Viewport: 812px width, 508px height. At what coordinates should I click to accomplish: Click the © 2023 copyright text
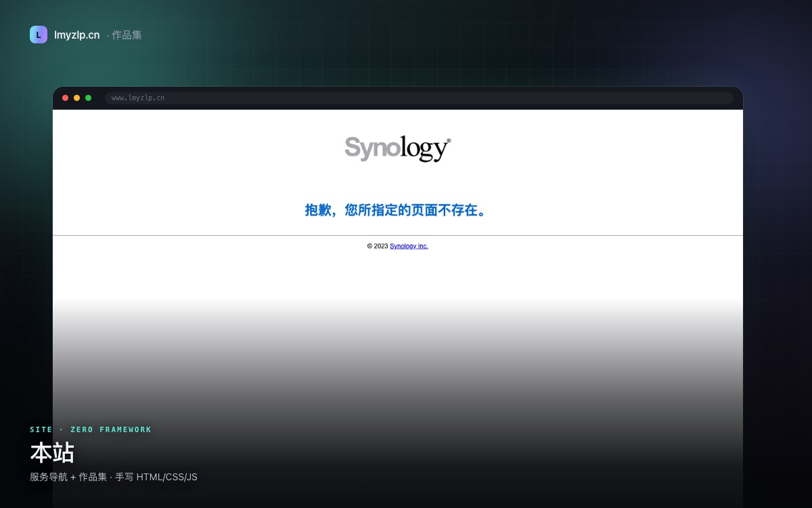click(x=378, y=246)
